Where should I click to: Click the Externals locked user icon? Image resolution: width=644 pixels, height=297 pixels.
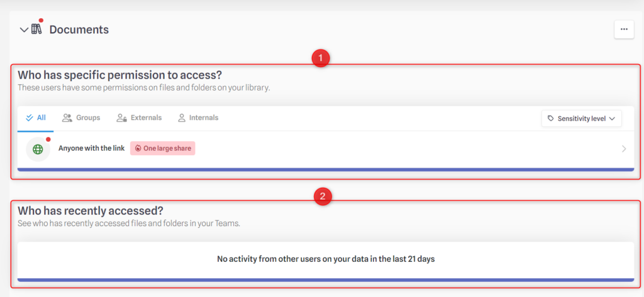tap(121, 118)
